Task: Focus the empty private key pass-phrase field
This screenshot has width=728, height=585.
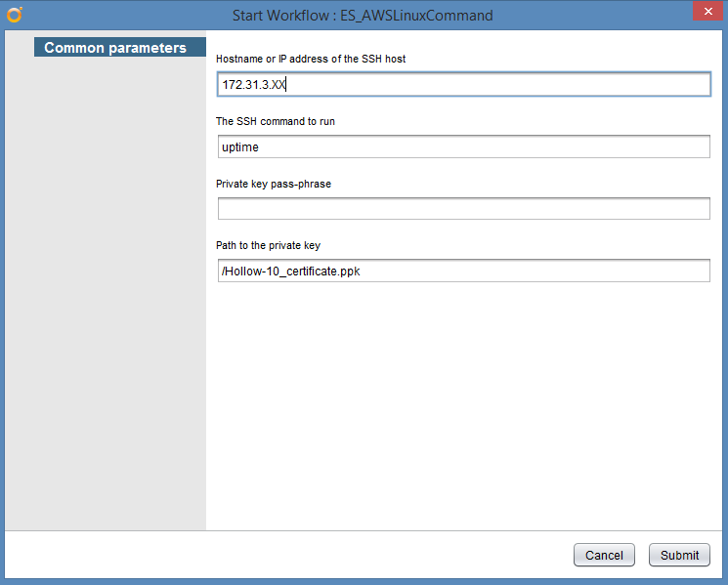Action: 463,209
